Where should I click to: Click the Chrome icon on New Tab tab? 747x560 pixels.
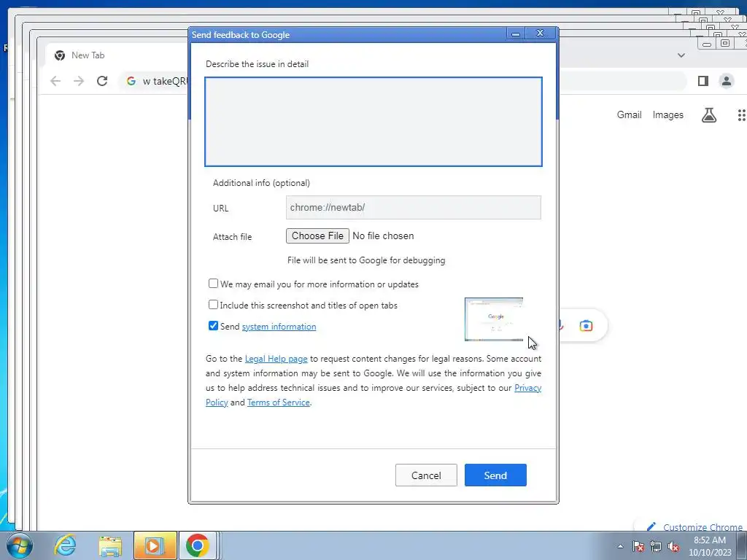point(60,55)
